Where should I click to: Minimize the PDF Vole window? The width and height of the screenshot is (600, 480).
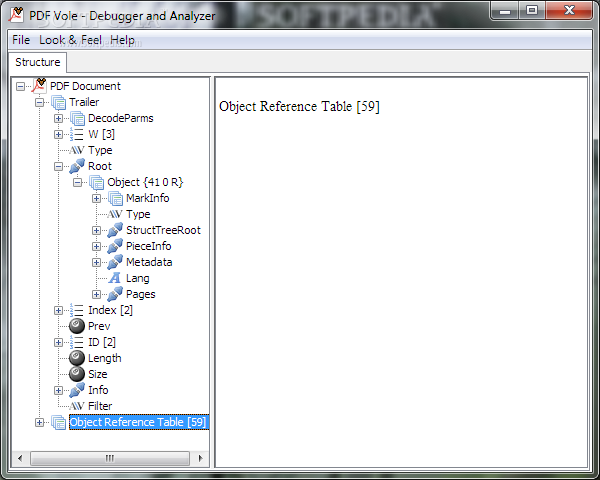(x=505, y=11)
